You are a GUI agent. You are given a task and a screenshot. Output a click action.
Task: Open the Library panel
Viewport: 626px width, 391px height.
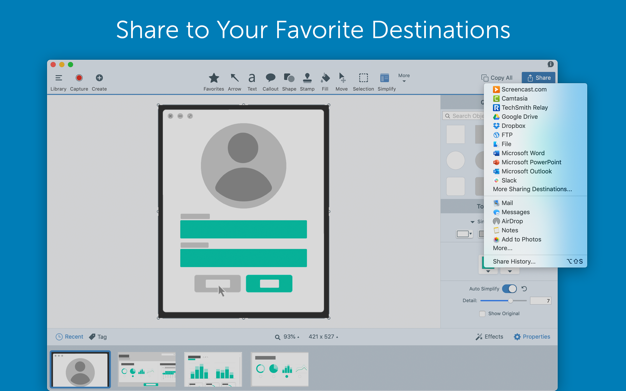pos(58,81)
